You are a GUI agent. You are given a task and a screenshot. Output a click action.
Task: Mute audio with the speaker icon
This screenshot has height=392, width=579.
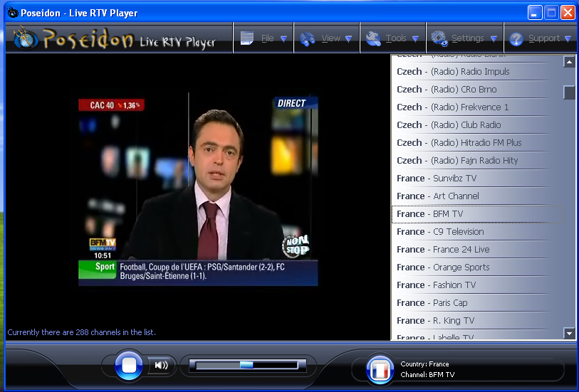162,365
